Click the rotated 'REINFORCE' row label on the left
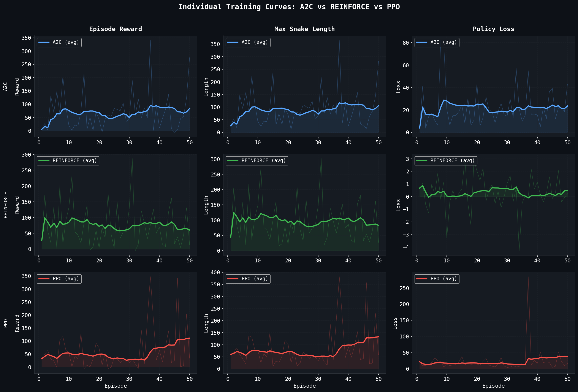Image resolution: width=578 pixels, height=392 pixels. [x=5, y=205]
